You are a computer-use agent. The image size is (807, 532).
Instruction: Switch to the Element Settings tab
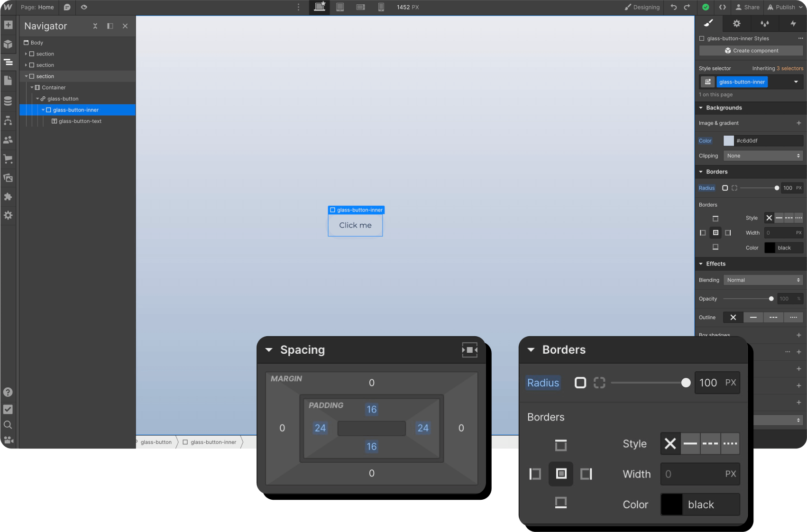pos(736,23)
